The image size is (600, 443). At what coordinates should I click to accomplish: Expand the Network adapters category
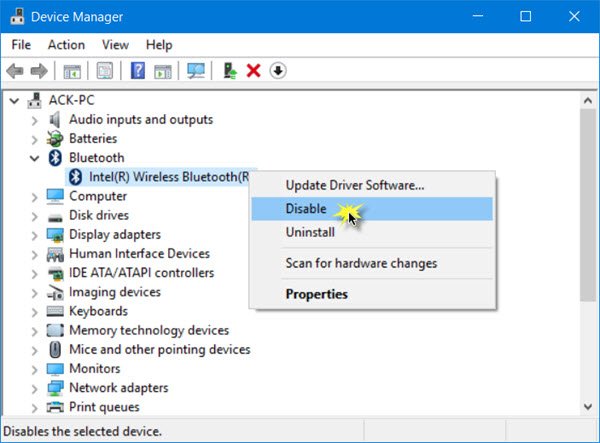pos(34,389)
